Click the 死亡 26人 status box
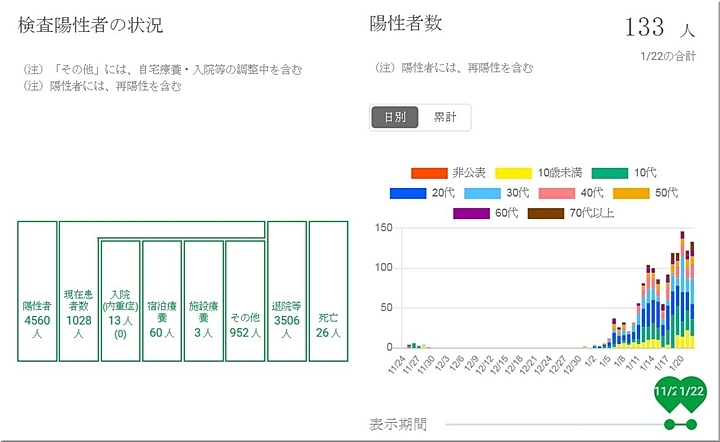720x442 pixels. coord(328,291)
